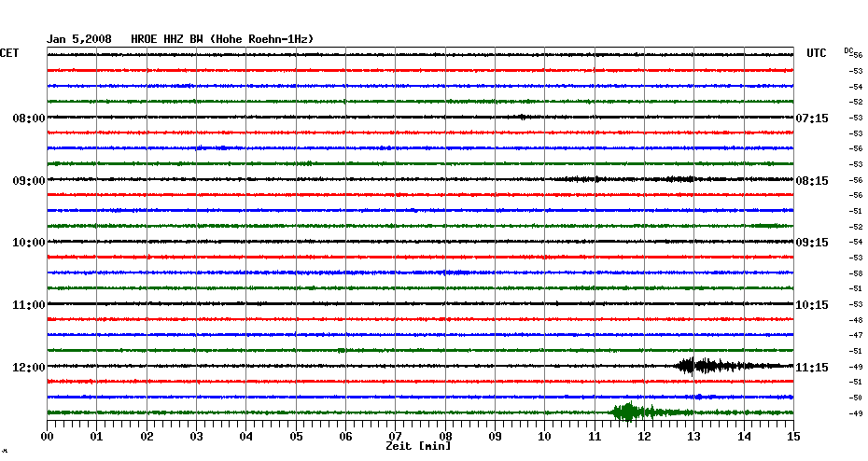Click the 05 minute axis tick label
Screen dimensions: 868x461
click(x=296, y=437)
